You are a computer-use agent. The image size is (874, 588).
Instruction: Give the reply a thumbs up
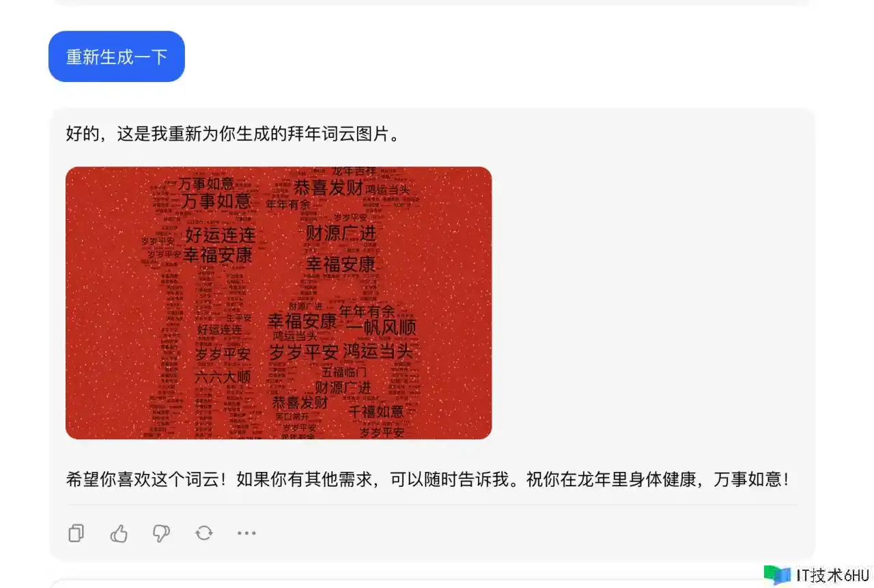click(119, 533)
